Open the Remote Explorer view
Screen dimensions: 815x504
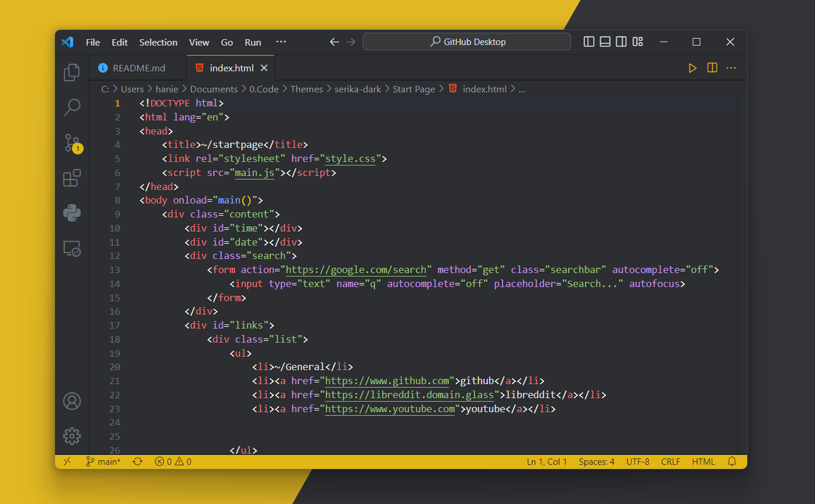pyautogui.click(x=72, y=248)
